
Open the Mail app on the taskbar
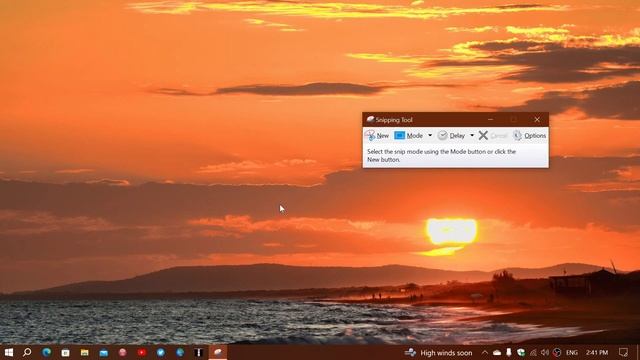click(104, 352)
